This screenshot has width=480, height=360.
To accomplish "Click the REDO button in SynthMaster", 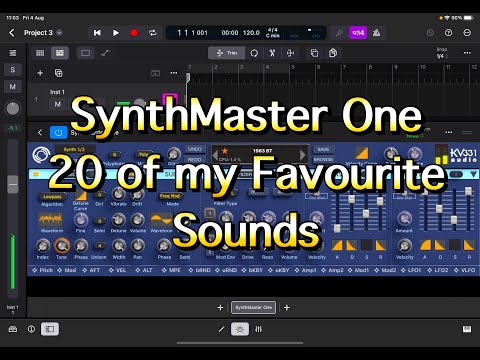I will 195,160.
